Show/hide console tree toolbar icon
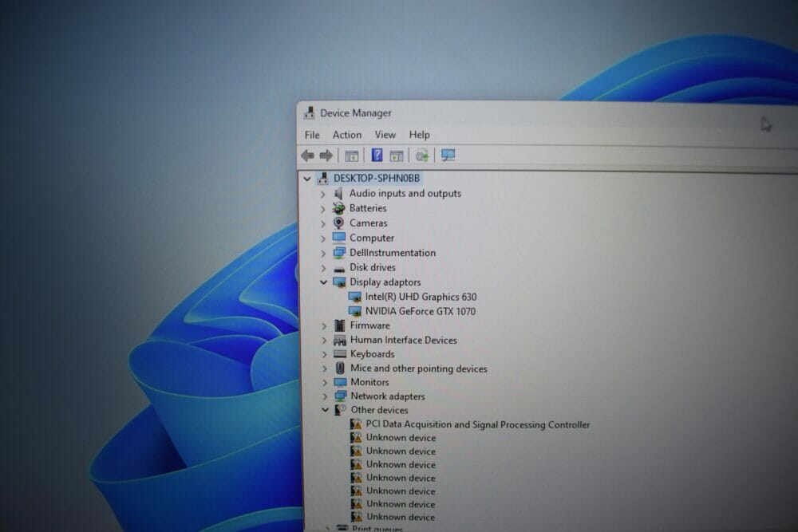The height and width of the screenshot is (532, 798). [x=352, y=156]
